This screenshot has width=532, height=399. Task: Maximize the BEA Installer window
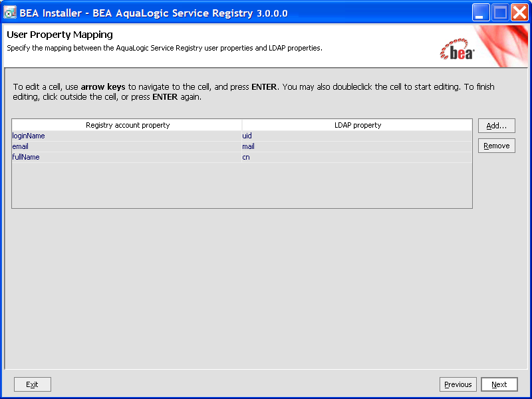[x=500, y=13]
